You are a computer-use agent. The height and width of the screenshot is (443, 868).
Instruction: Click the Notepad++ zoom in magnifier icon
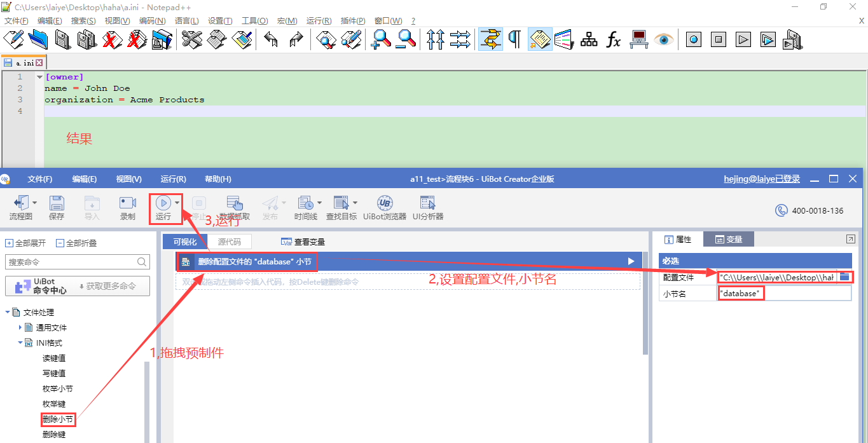click(381, 39)
